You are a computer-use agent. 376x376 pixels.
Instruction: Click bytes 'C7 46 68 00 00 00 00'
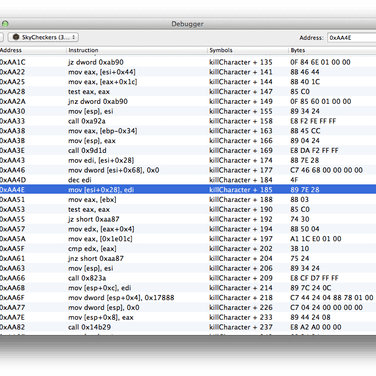coord(326,170)
